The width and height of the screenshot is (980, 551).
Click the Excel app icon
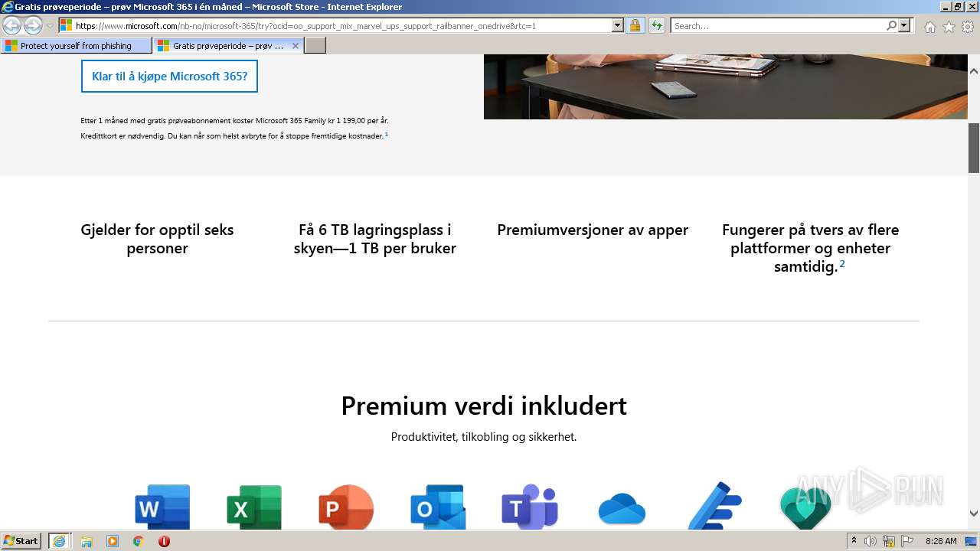pos(254,507)
